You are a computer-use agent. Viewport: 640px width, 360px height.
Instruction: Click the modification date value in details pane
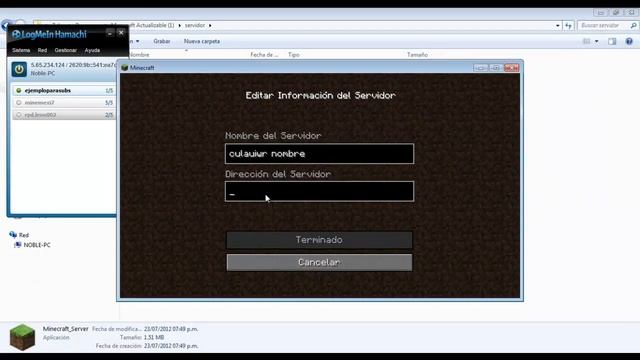tap(171, 329)
